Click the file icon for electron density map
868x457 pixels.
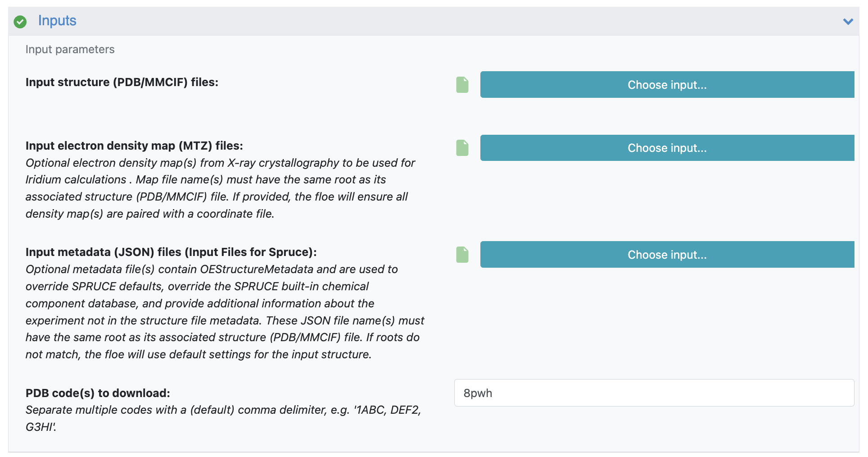pos(462,148)
